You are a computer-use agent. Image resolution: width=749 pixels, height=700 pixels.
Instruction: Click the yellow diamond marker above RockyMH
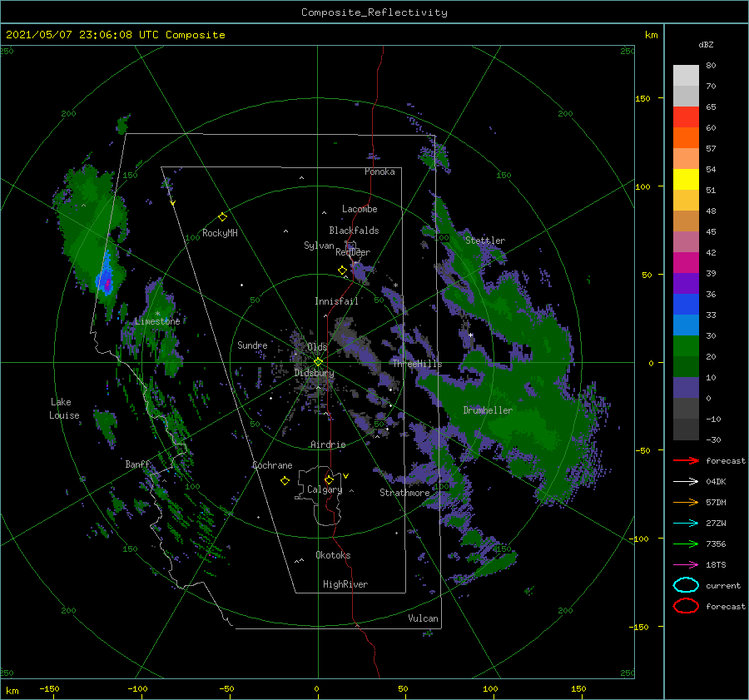coord(222,217)
